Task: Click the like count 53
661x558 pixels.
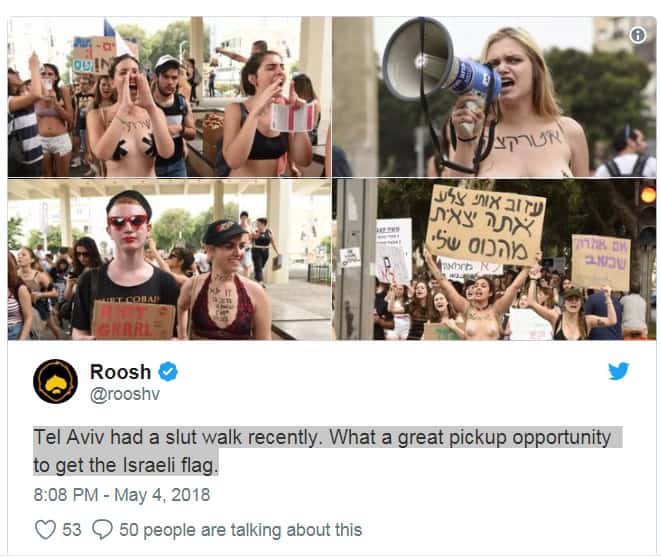Action: click(72, 530)
